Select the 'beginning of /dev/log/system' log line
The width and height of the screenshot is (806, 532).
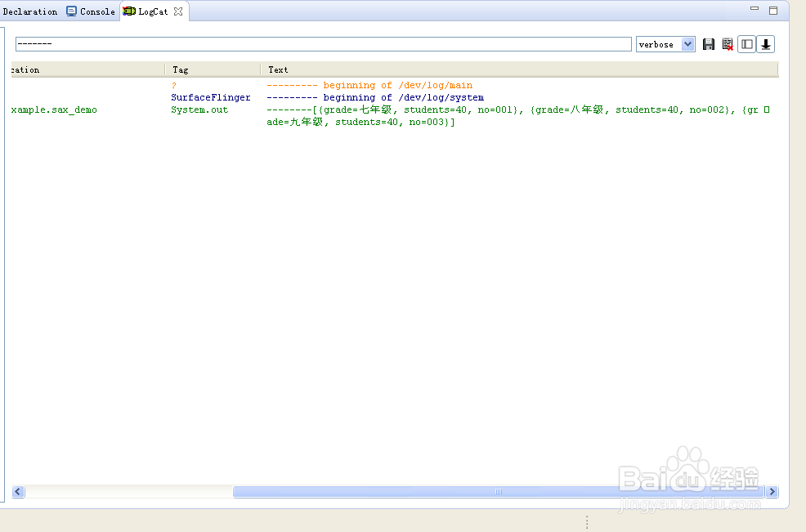(375, 98)
